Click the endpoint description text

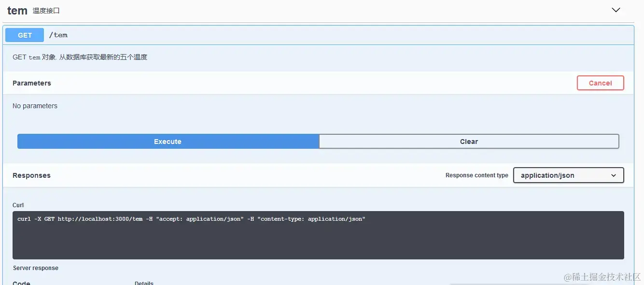point(80,57)
